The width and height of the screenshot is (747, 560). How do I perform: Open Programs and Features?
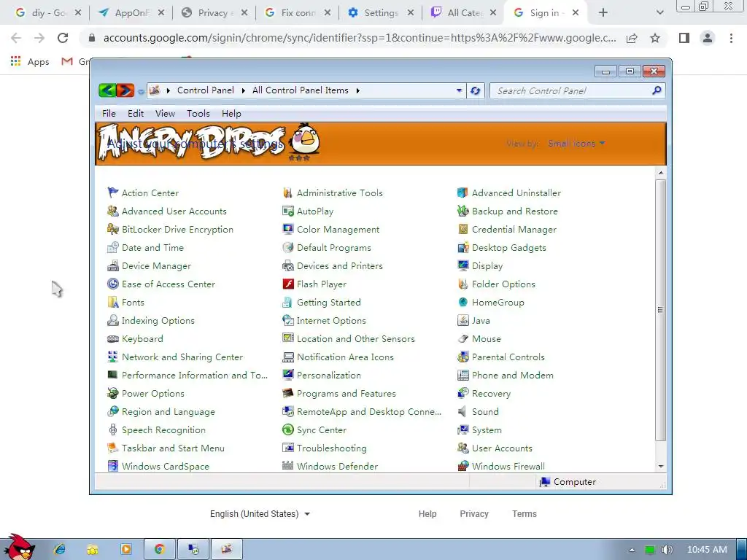pos(347,393)
